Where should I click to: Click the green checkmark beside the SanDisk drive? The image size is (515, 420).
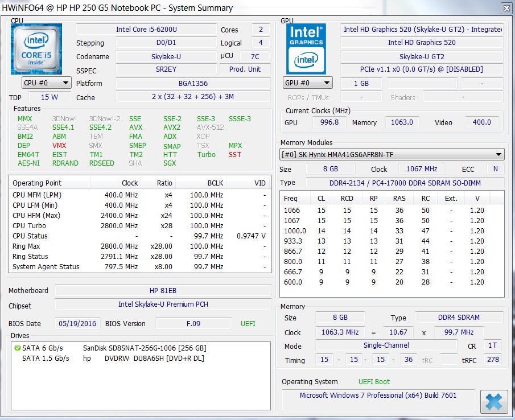18,348
